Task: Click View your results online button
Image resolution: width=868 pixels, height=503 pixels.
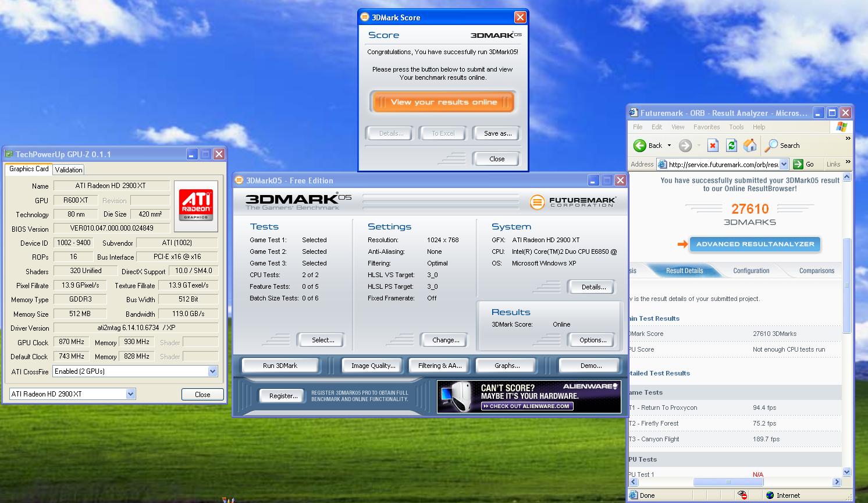Action: 443,102
